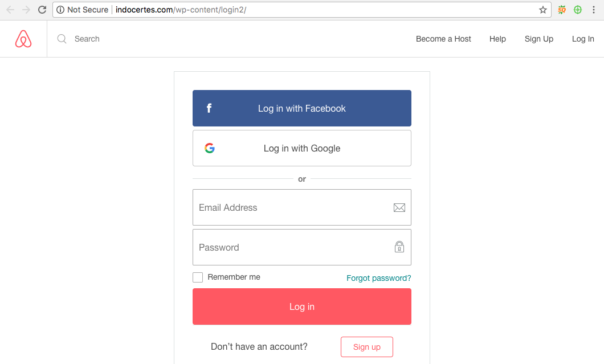Image resolution: width=604 pixels, height=364 pixels.
Task: View site info via Not Secure icon
Action: click(x=60, y=10)
